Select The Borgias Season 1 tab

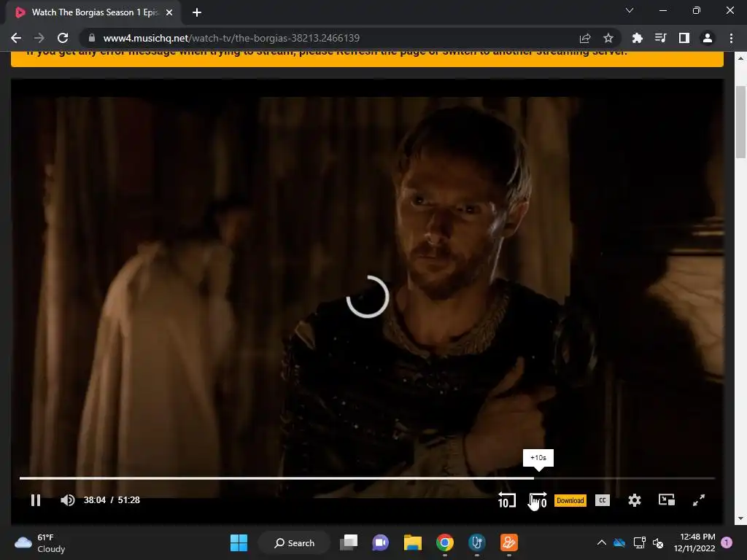click(93, 12)
